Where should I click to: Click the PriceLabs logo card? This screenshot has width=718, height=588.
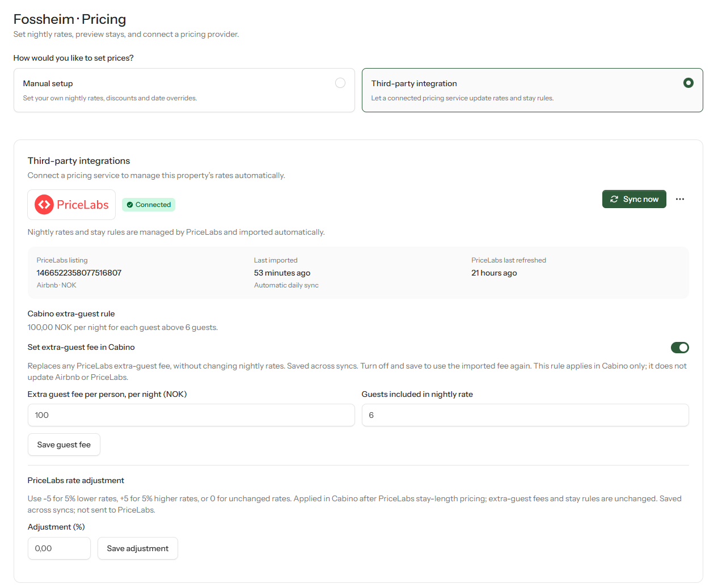click(x=71, y=205)
